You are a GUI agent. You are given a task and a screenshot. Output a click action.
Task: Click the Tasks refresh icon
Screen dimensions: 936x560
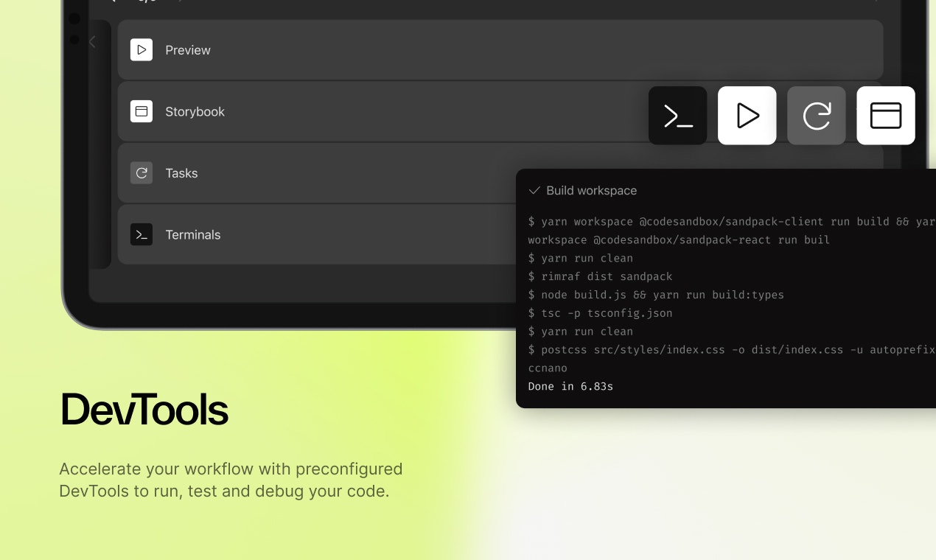coord(142,173)
